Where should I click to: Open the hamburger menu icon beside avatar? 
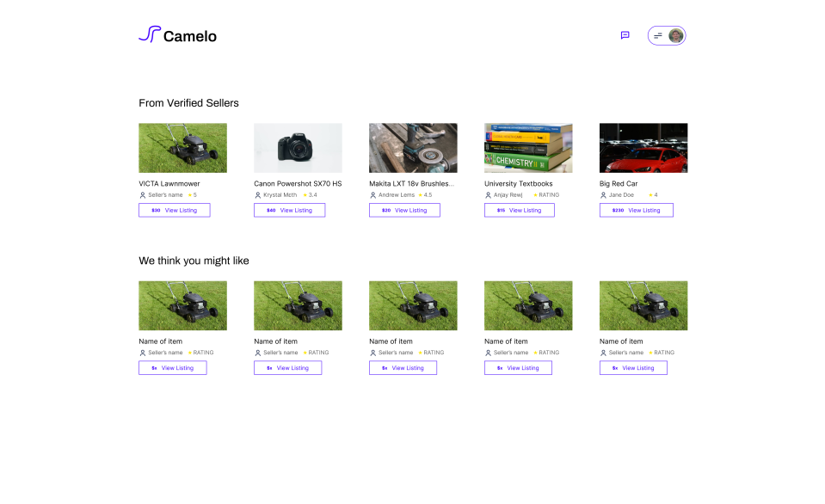[658, 36]
